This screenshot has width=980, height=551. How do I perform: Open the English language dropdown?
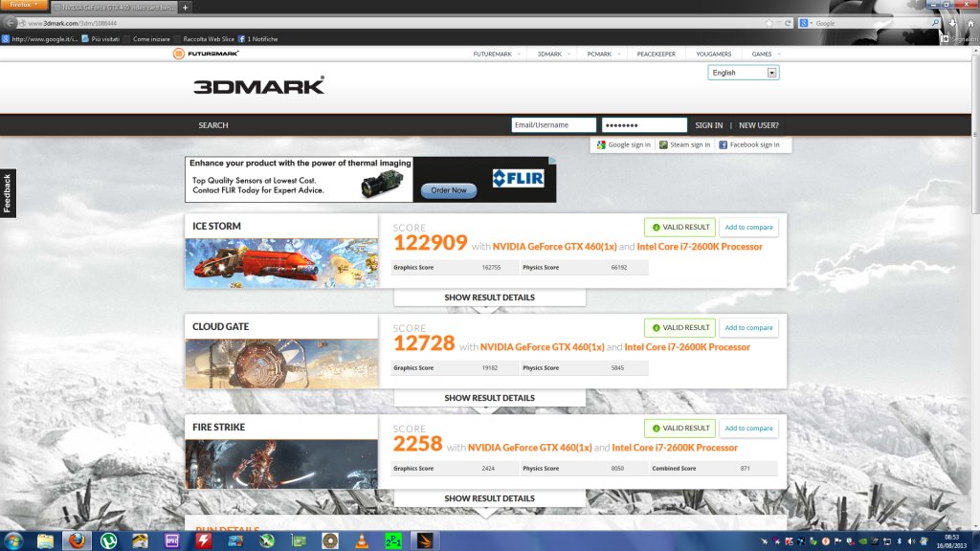click(743, 73)
